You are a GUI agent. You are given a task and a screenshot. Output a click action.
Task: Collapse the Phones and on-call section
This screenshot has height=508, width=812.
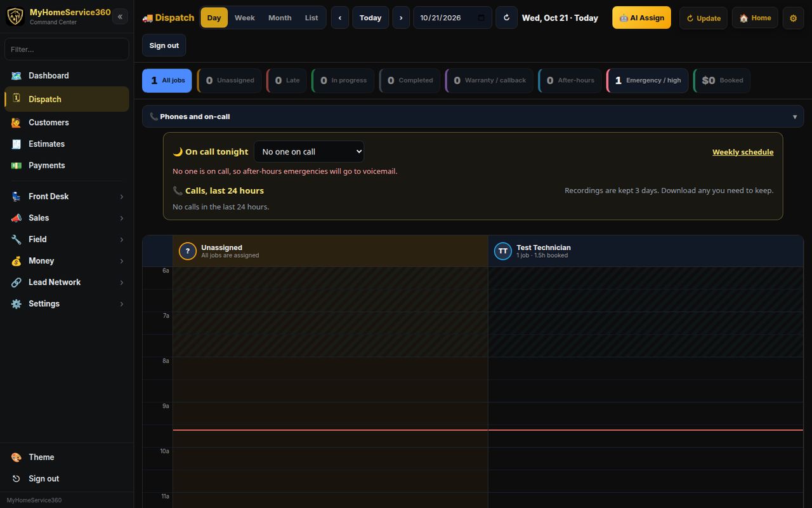coord(473,117)
